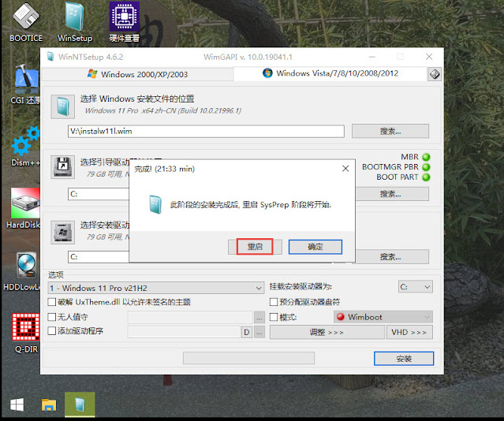
Task: Open the mount drive letter C: dropdown
Action: tap(416, 287)
